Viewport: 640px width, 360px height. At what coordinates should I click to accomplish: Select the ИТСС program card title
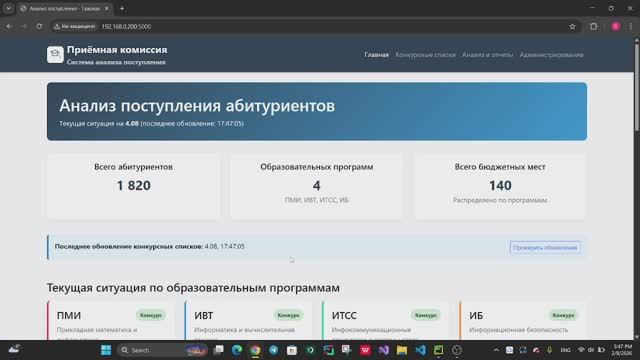click(344, 316)
